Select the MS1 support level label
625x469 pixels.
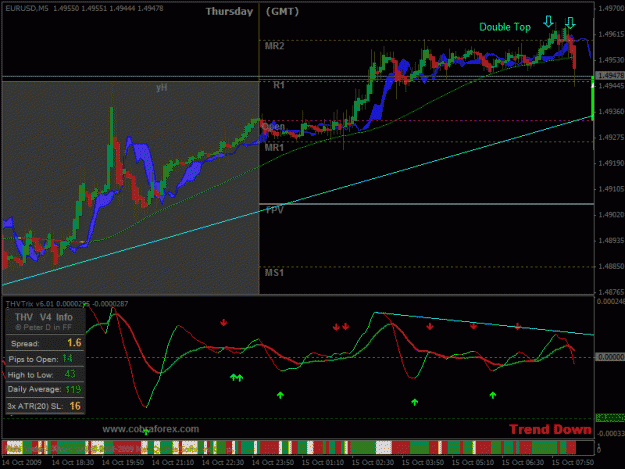pos(274,273)
